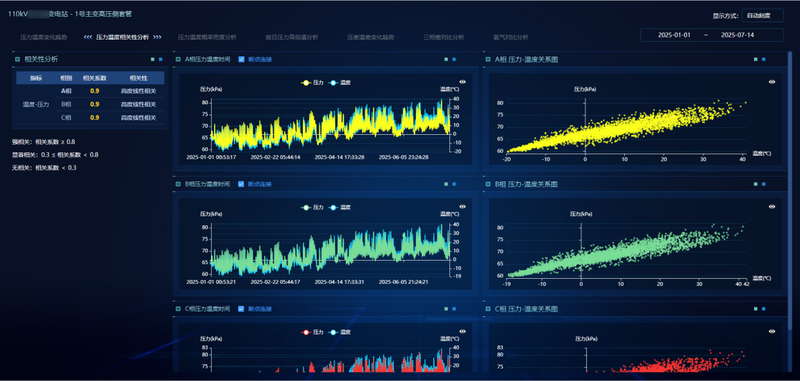Click the green square icon in B相 压力-温度关系图 header
Viewport: 800px width, 381px height.
[x=756, y=184]
